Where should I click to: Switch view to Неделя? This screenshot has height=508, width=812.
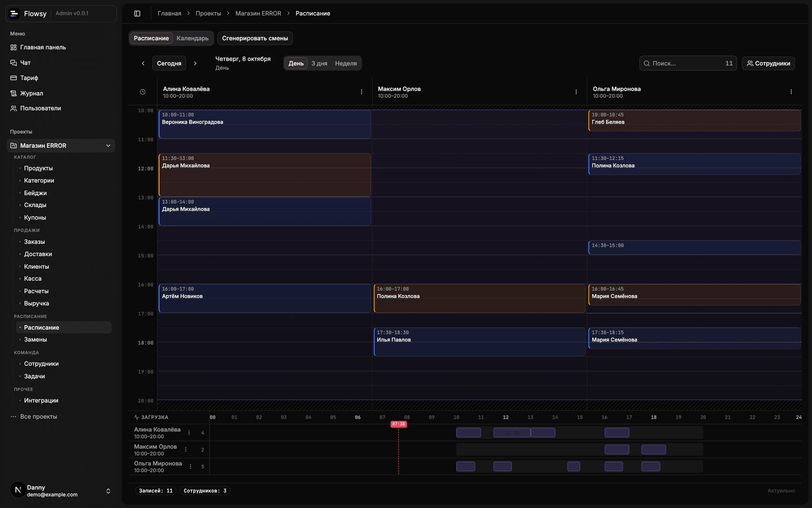coord(346,63)
